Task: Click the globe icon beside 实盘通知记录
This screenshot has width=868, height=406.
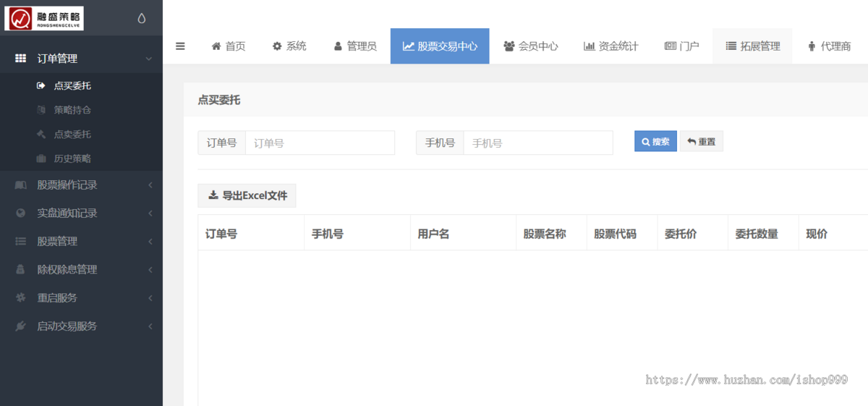Action: [21, 213]
